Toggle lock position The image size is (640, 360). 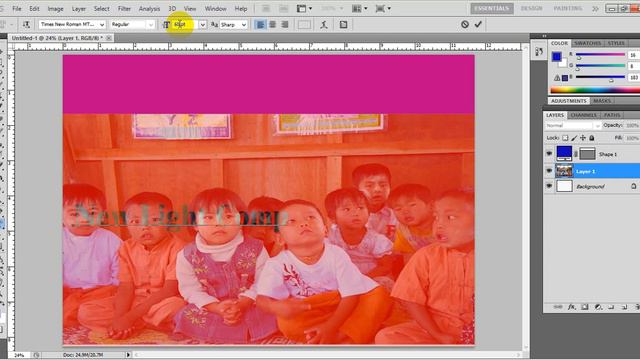tap(583, 138)
